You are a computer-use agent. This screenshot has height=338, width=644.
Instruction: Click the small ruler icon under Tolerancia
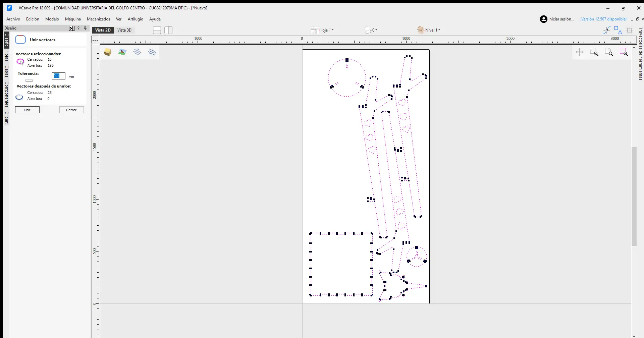pos(29,80)
